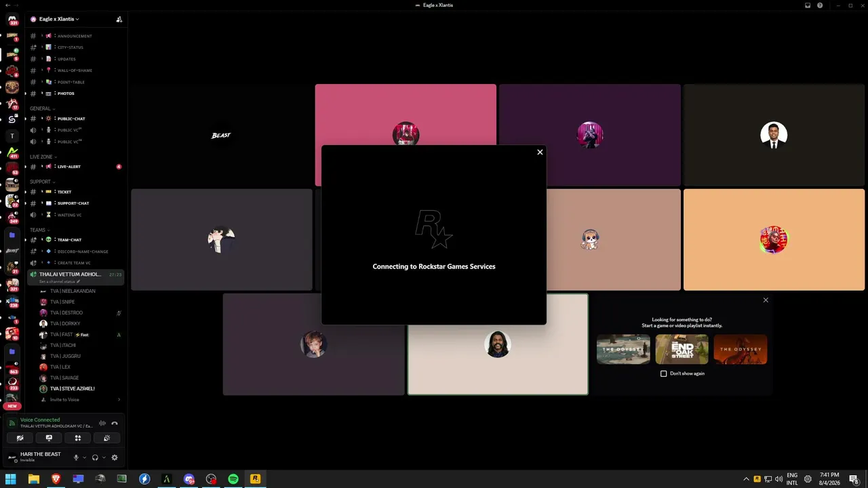Click 'Invite to Voice' in channel list
Screen dimensions: 868x488
click(x=80, y=400)
